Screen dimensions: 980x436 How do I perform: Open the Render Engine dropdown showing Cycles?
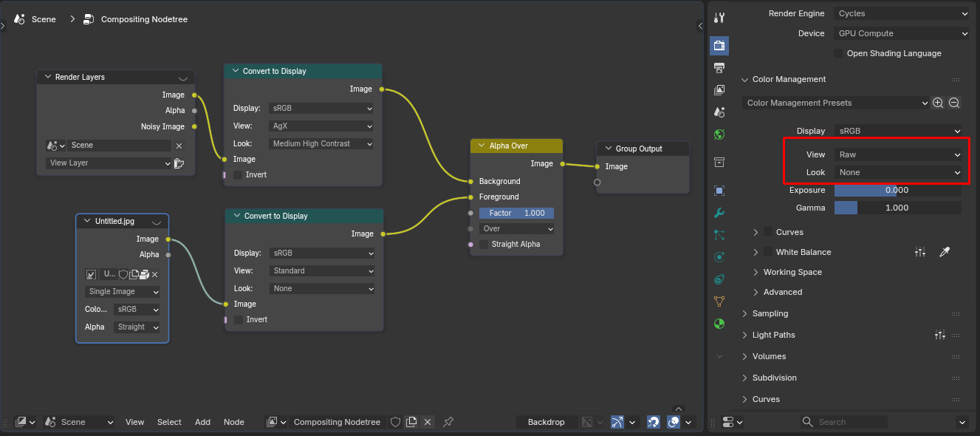[x=902, y=13]
